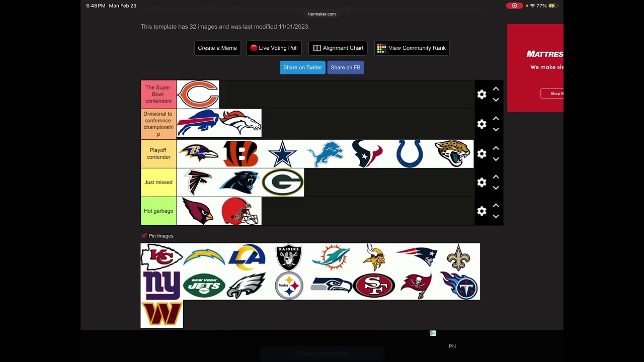644x362 pixels.
Task: Select the Baltimore Ravens logo
Action: (198, 154)
